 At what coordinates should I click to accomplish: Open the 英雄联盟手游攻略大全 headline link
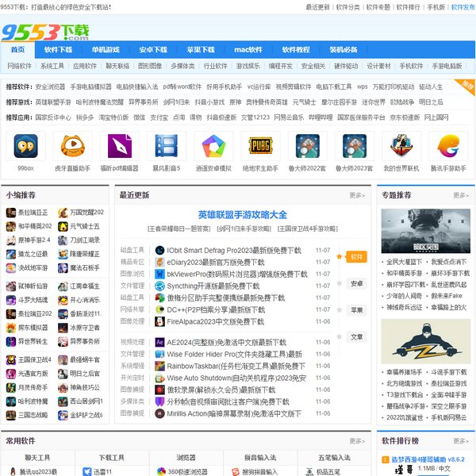tap(242, 214)
